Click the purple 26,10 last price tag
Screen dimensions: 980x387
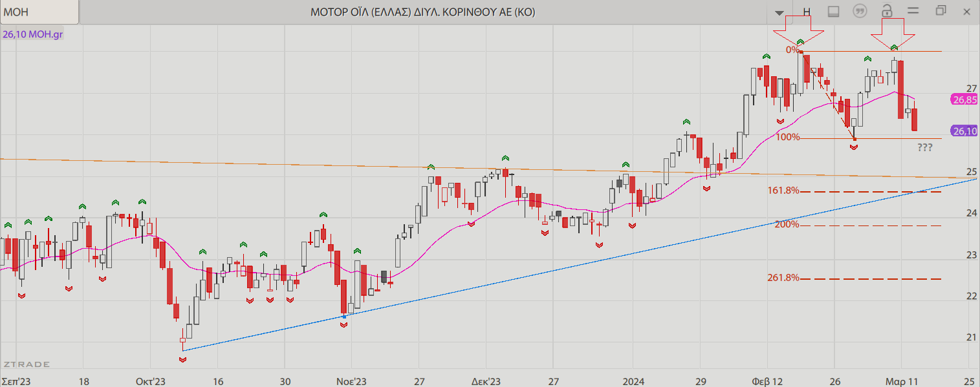pos(964,131)
